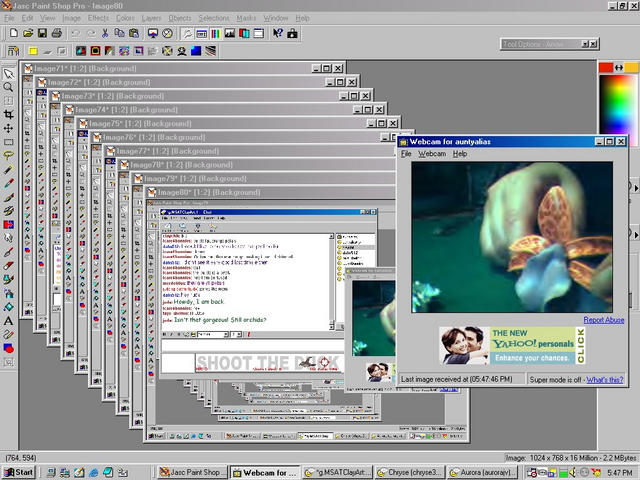Save using the floppy disk icon
The image size is (640, 480).
(42, 33)
